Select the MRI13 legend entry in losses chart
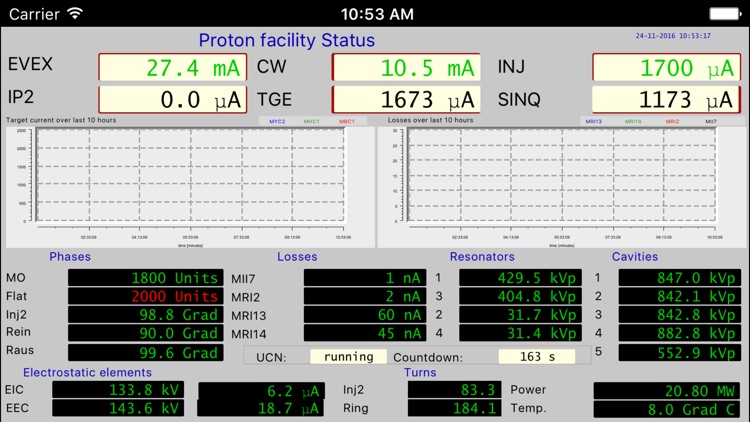Image resolution: width=750 pixels, height=422 pixels. 594,122
